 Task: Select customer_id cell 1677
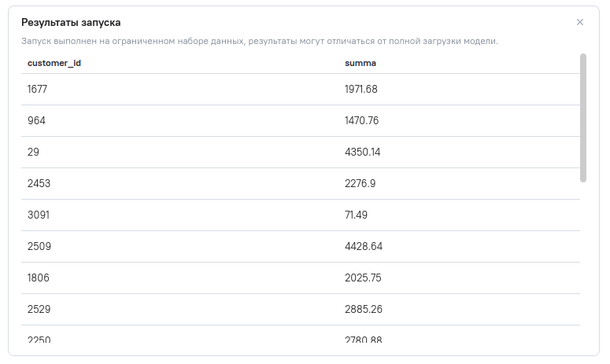pyautogui.click(x=38, y=90)
